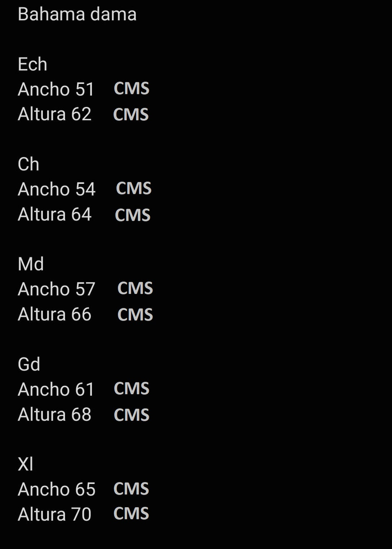This screenshot has width=392, height=549.
Task: Click the Ancho 65 measurement line
Action: pos(57,489)
